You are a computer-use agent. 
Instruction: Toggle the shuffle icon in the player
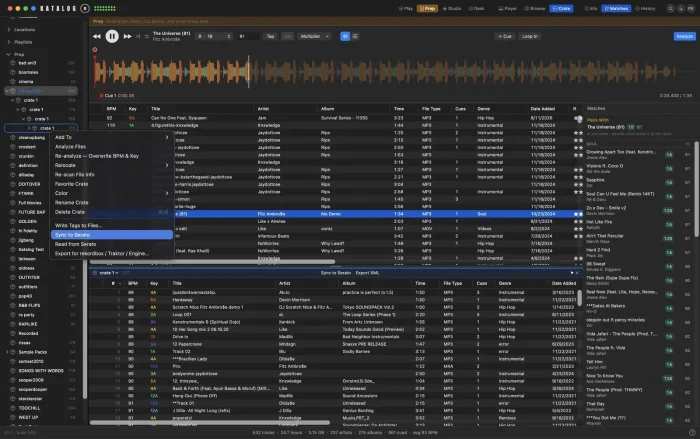pyautogui.click(x=138, y=36)
